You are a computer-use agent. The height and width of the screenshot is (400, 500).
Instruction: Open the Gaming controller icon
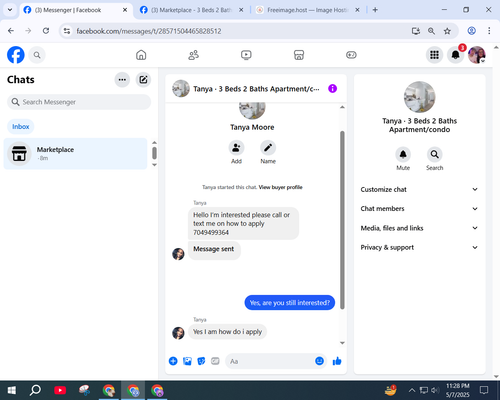[351, 55]
